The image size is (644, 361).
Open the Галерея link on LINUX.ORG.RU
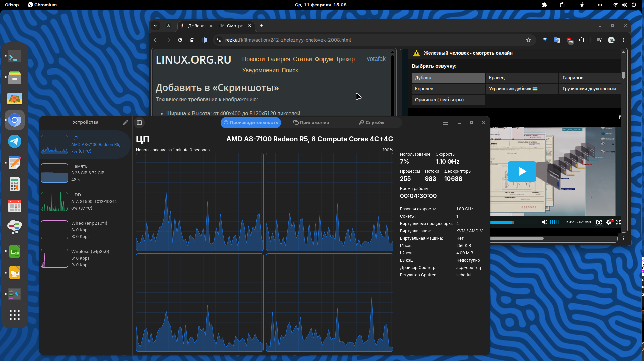tap(279, 59)
